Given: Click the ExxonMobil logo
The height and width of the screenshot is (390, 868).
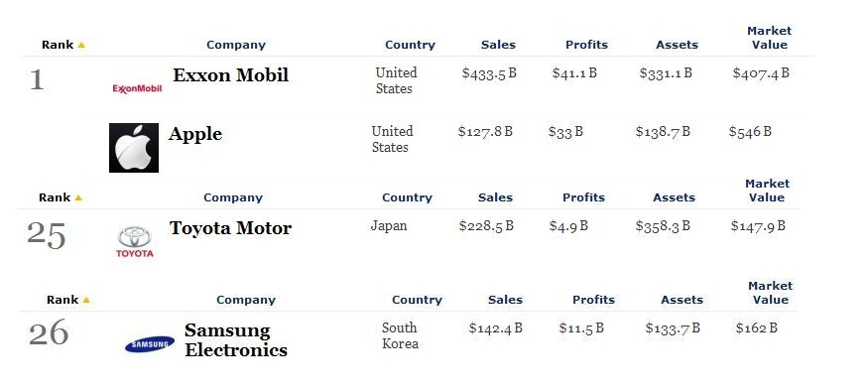Looking at the screenshot, I should click(x=137, y=88).
